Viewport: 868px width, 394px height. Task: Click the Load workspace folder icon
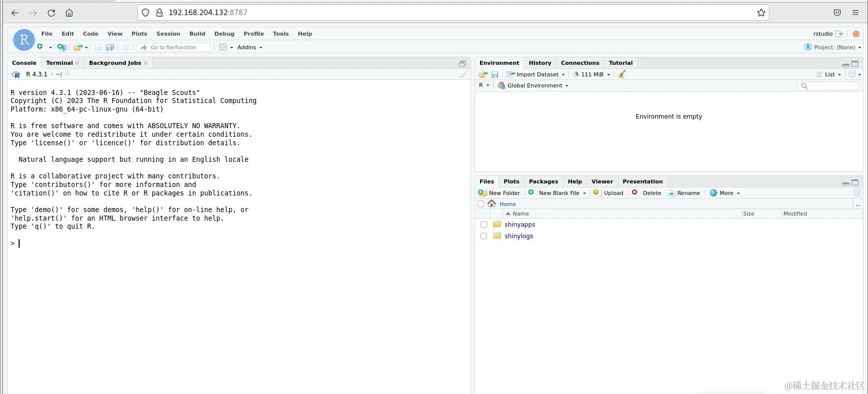point(483,74)
